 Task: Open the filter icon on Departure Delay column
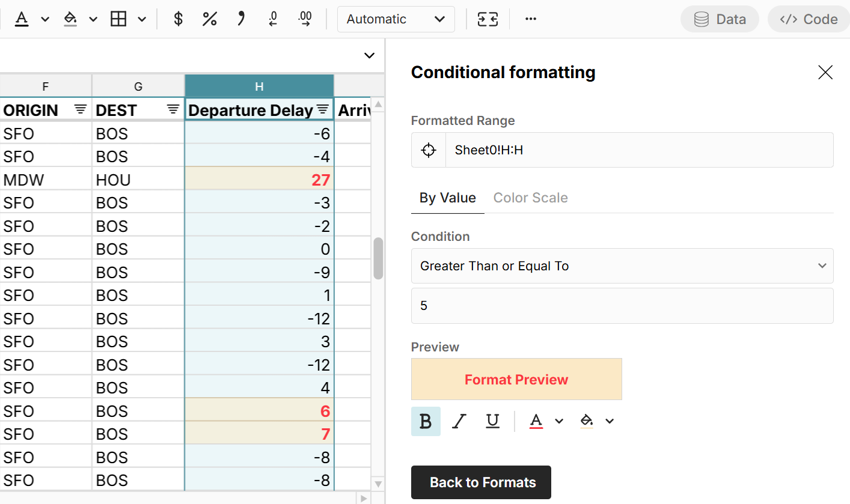tap(323, 109)
